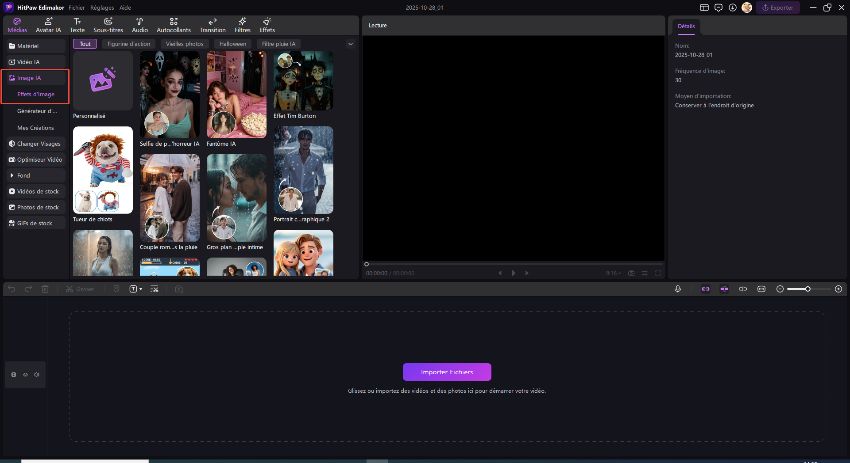
Task: Toggle the track visibility eye icon
Action: [25, 375]
